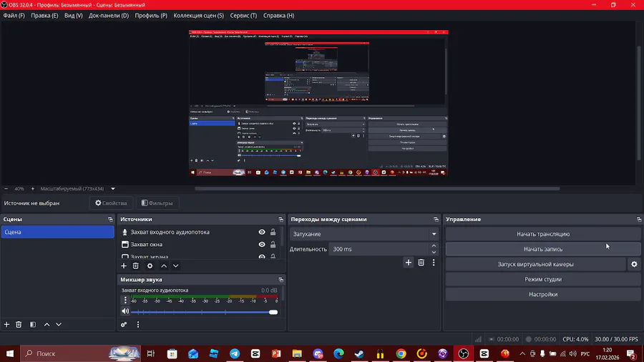
Task: Open the Док-панели (D) menu
Action: click(x=109, y=16)
